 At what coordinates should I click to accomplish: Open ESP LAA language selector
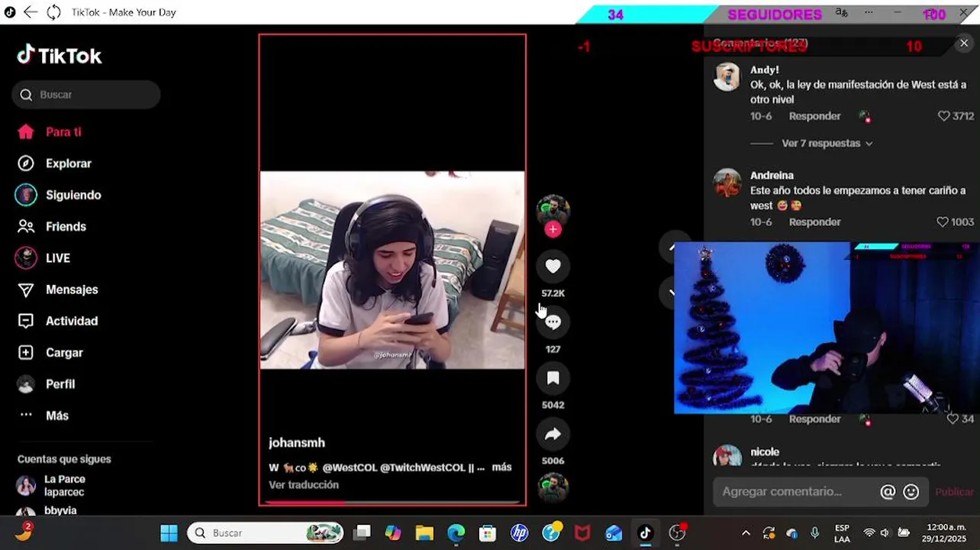click(x=842, y=533)
